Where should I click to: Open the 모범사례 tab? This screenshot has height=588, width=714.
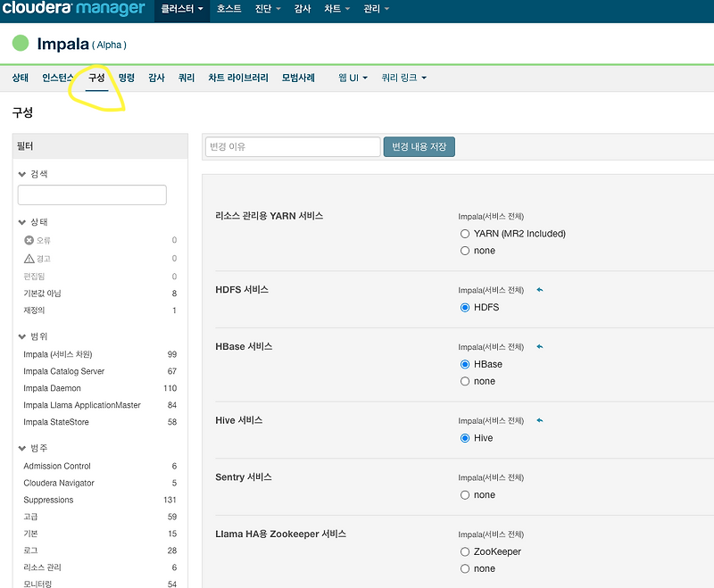coord(298,78)
